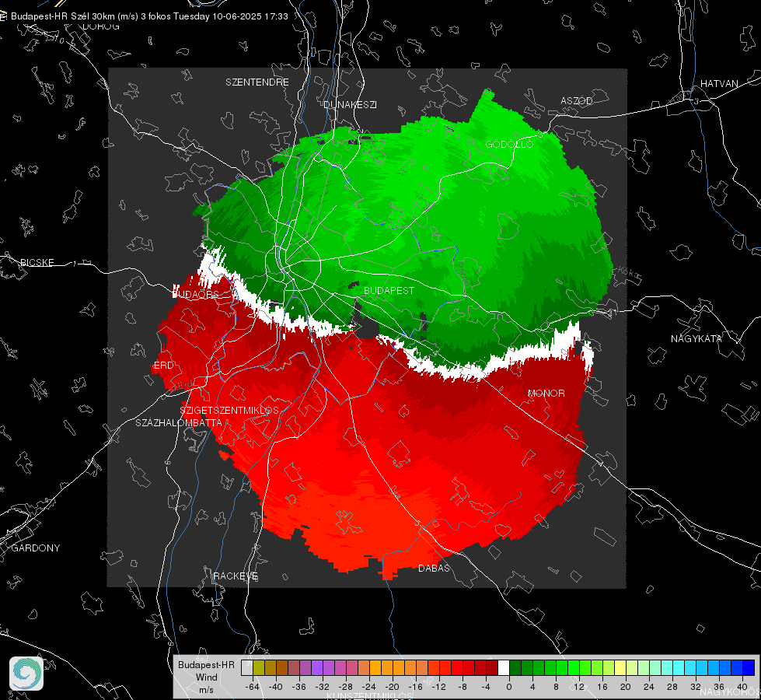The image size is (761, 700).
Task: Click the BUDAPEST city label
Action: coord(389,290)
